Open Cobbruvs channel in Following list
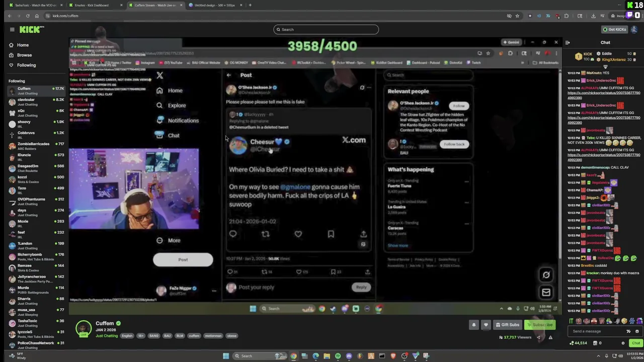Image resolution: width=644 pixels, height=362 pixels. point(36,135)
